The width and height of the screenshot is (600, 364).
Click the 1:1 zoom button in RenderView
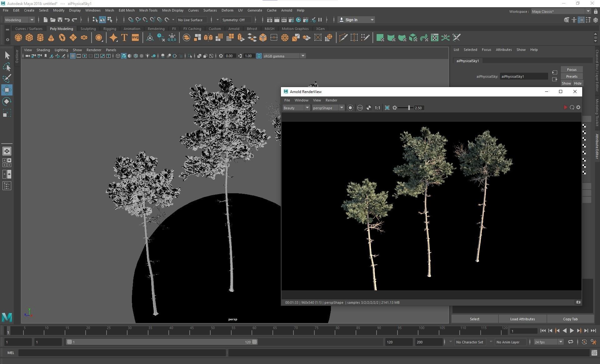[377, 108]
